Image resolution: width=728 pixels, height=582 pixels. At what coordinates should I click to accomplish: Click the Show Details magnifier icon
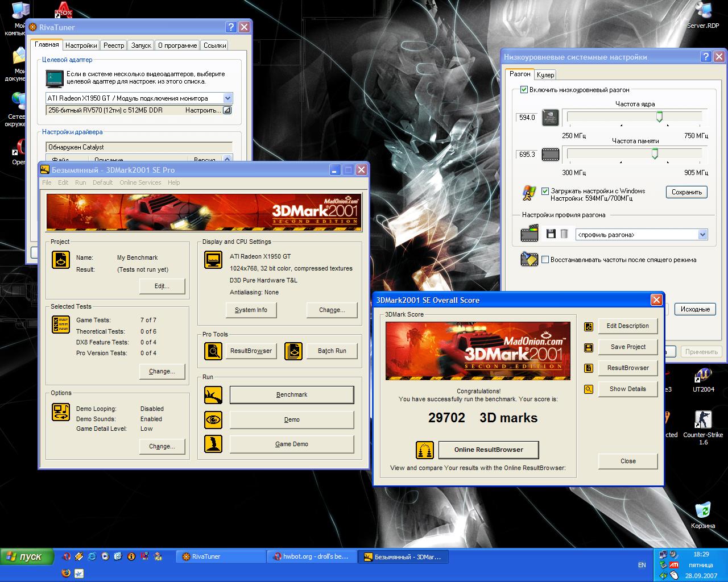pos(589,389)
